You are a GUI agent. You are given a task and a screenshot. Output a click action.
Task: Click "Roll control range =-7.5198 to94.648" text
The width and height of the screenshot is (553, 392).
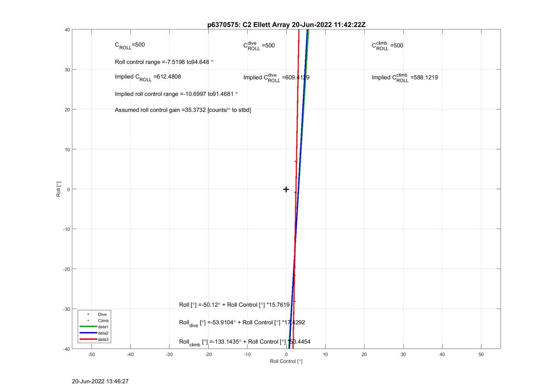tap(164, 62)
